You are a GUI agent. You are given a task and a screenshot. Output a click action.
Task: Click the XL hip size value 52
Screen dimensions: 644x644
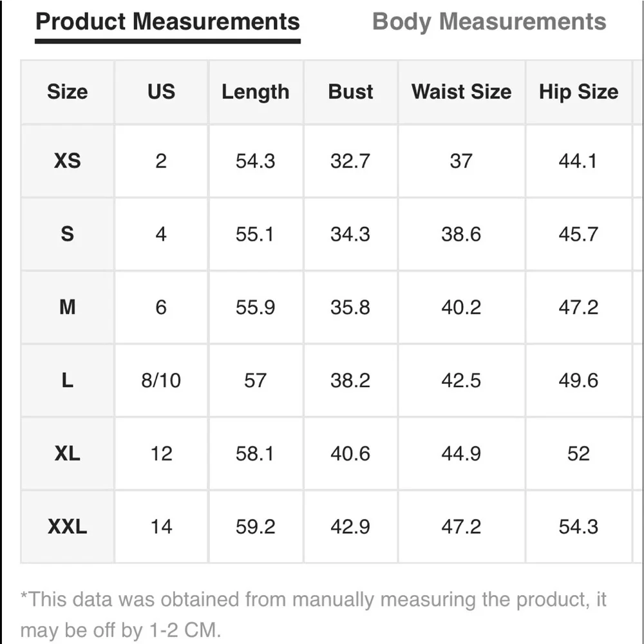(x=578, y=453)
